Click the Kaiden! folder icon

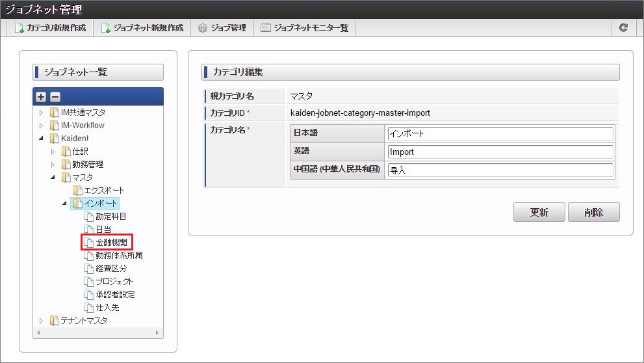(54, 138)
